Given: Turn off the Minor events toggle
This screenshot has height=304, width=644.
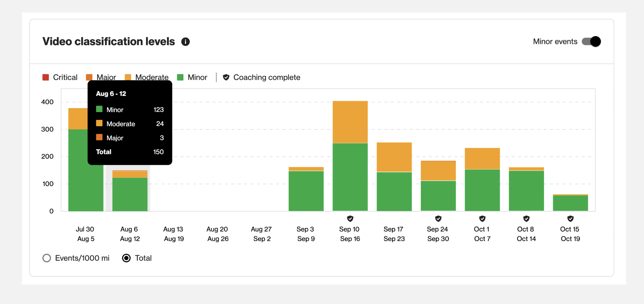Looking at the screenshot, I should tap(591, 42).
